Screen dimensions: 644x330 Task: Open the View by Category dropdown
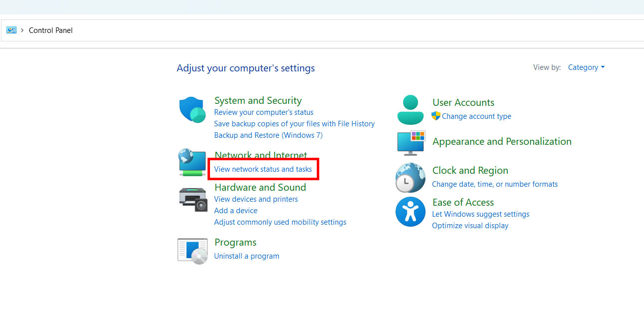586,67
